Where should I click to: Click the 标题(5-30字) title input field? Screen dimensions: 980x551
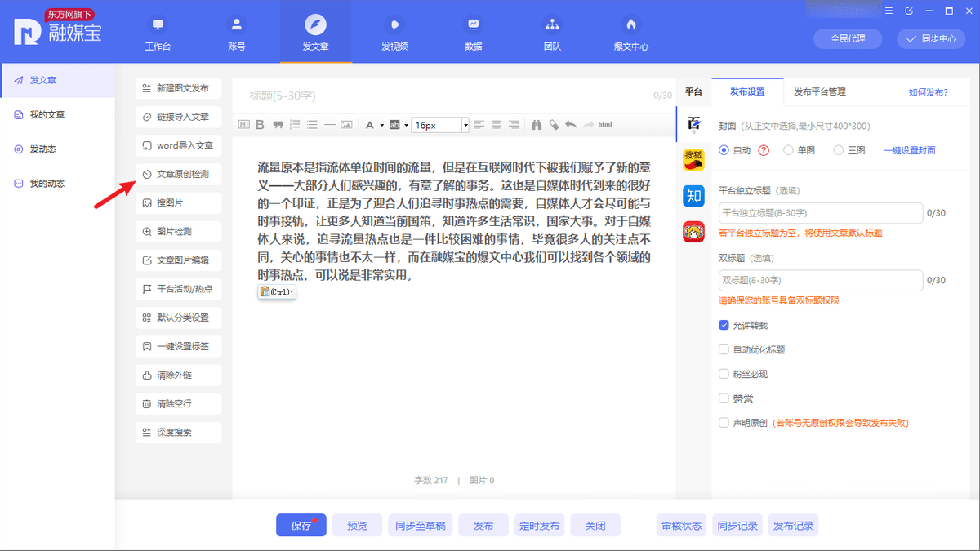coord(408,96)
